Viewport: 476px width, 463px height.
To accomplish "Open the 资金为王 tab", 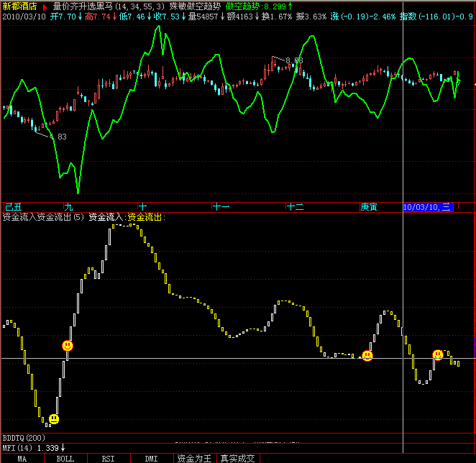I will pyautogui.click(x=195, y=458).
